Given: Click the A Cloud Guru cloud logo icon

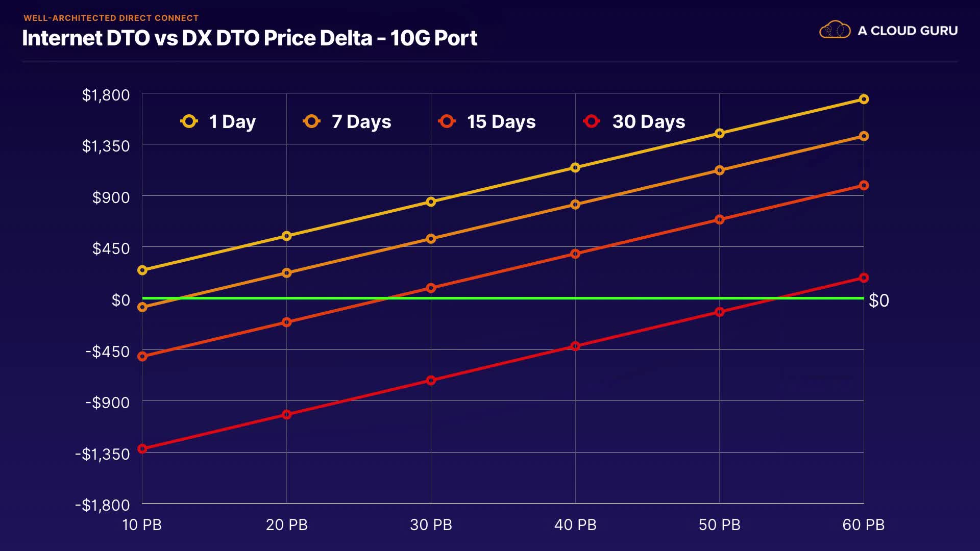Looking at the screenshot, I should (x=835, y=30).
